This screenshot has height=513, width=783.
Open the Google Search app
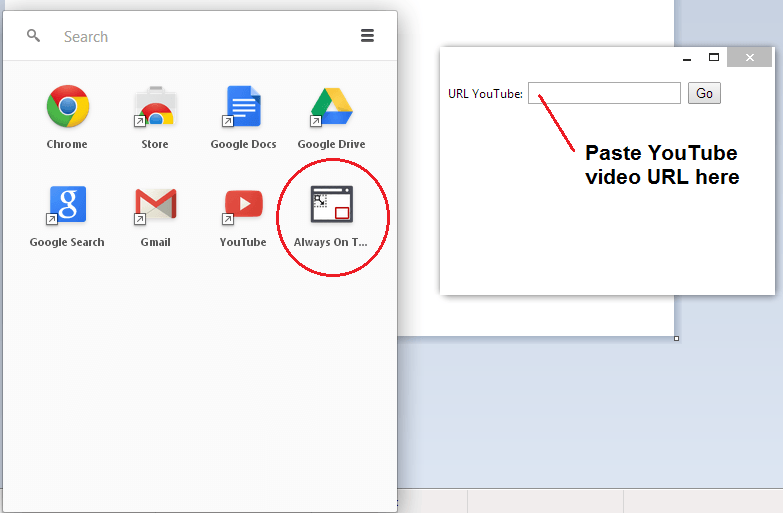tap(67, 204)
